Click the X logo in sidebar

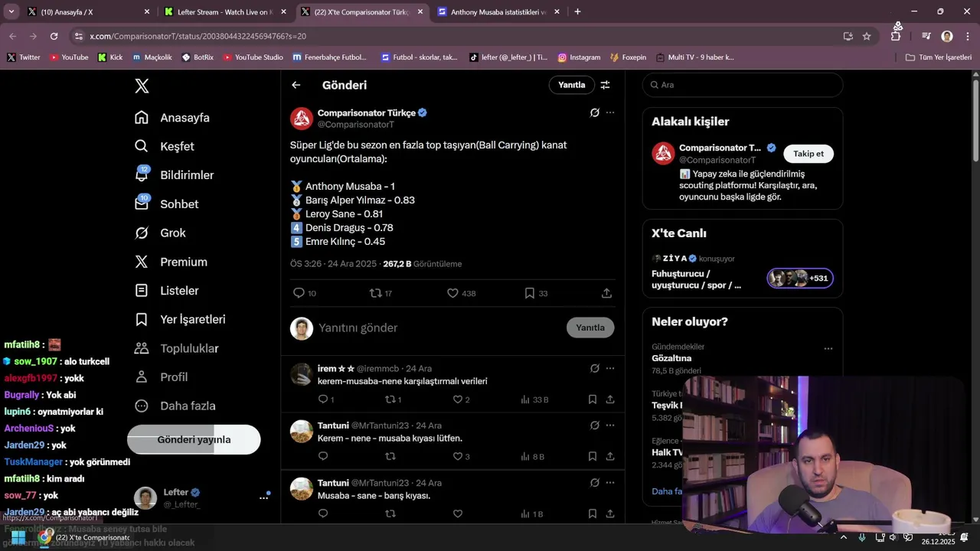tap(142, 86)
